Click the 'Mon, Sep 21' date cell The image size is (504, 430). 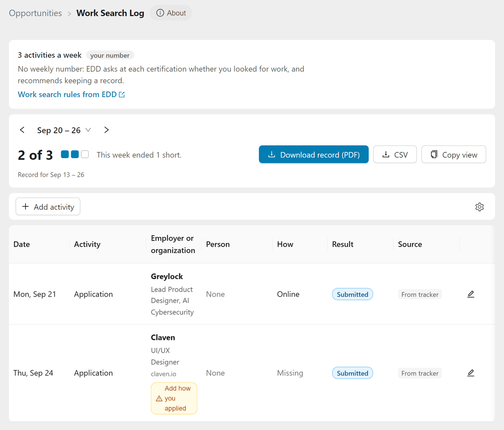tap(35, 294)
